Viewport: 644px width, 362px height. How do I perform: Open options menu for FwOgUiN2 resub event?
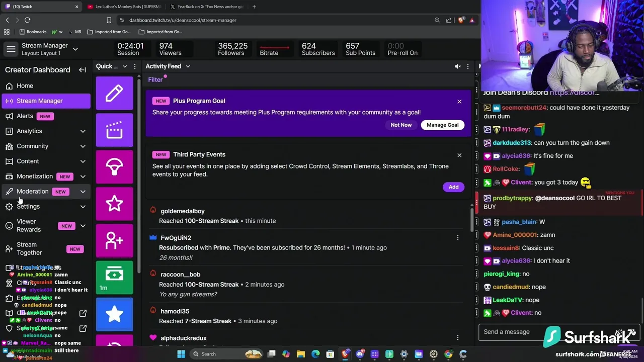457,238
